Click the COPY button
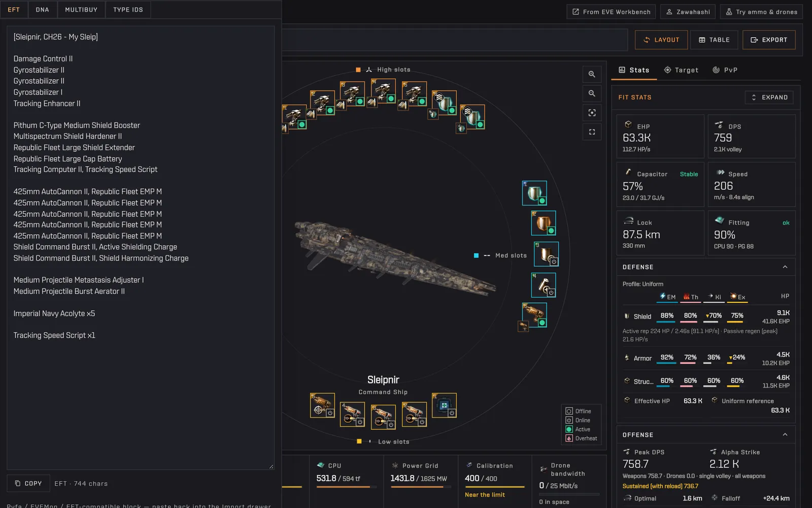The image size is (812, 508). 28,484
